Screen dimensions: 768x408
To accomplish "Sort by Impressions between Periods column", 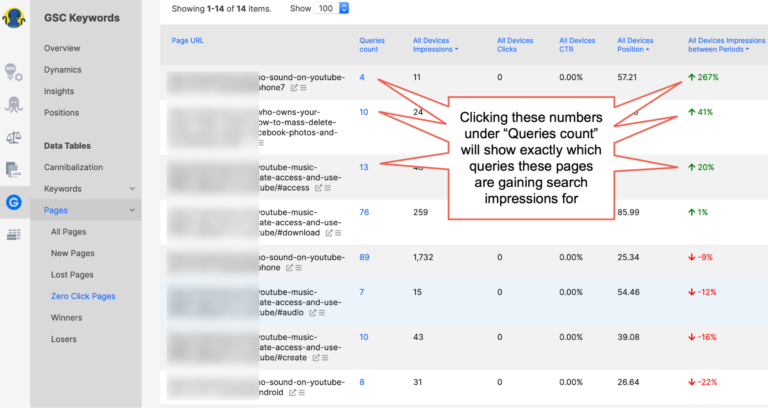I will pos(726,45).
